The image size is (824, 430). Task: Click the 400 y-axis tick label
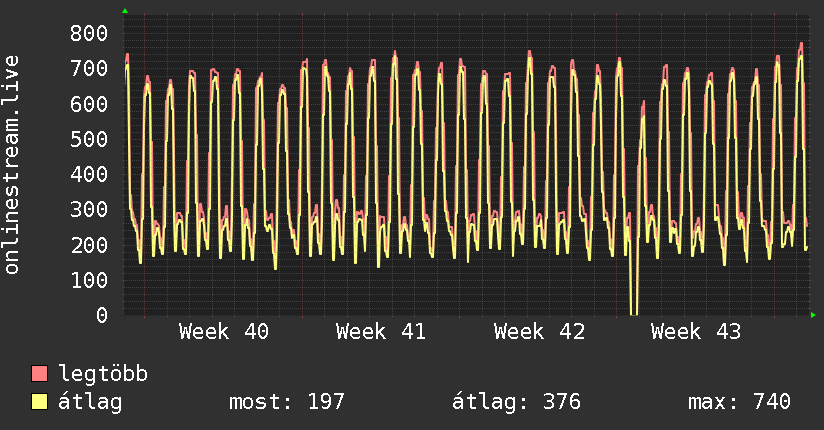[89, 174]
